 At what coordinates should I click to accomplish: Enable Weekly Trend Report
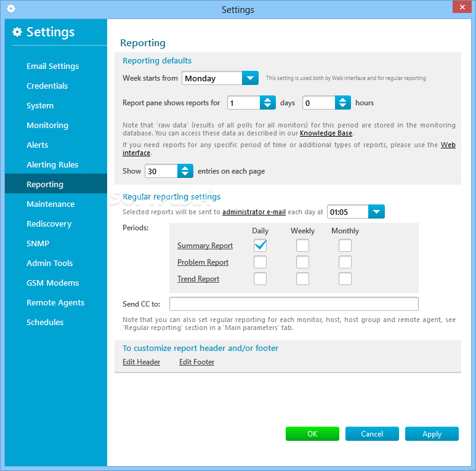click(x=303, y=278)
